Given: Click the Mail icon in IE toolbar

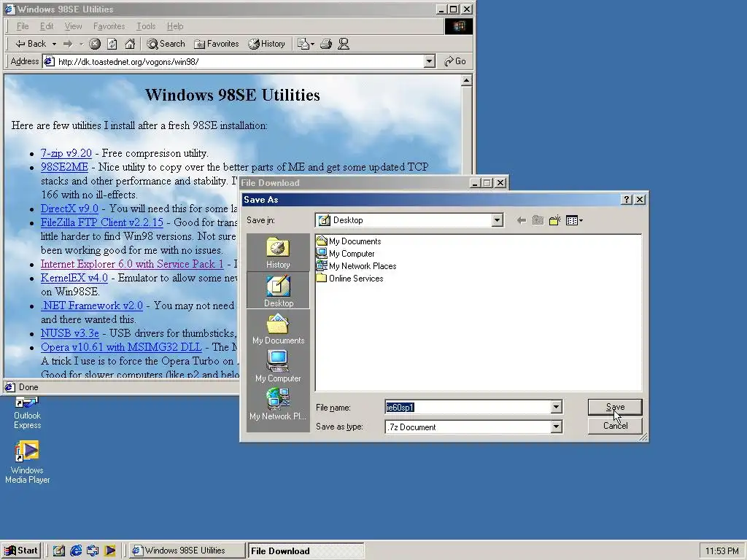Looking at the screenshot, I should tap(303, 44).
